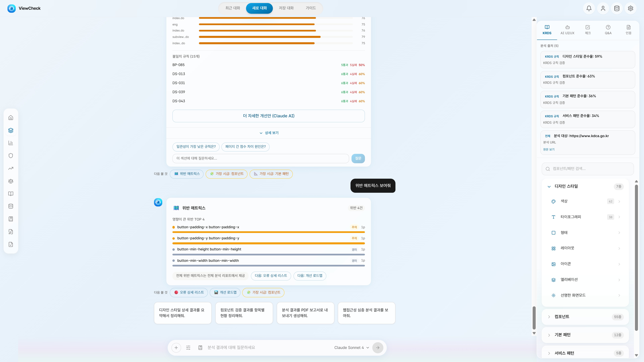
Task: Focus the 이 섹션에 대해 질문하세요 field
Action: 260,158
